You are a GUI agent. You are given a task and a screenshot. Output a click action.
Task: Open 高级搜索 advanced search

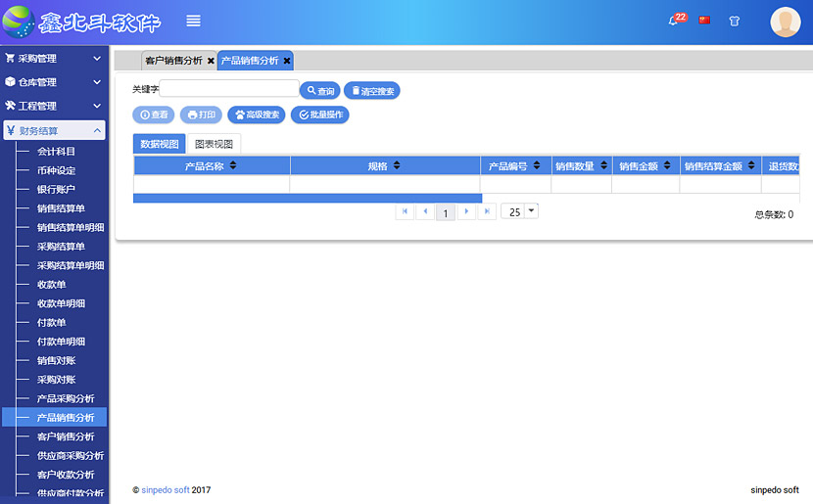pos(257,115)
